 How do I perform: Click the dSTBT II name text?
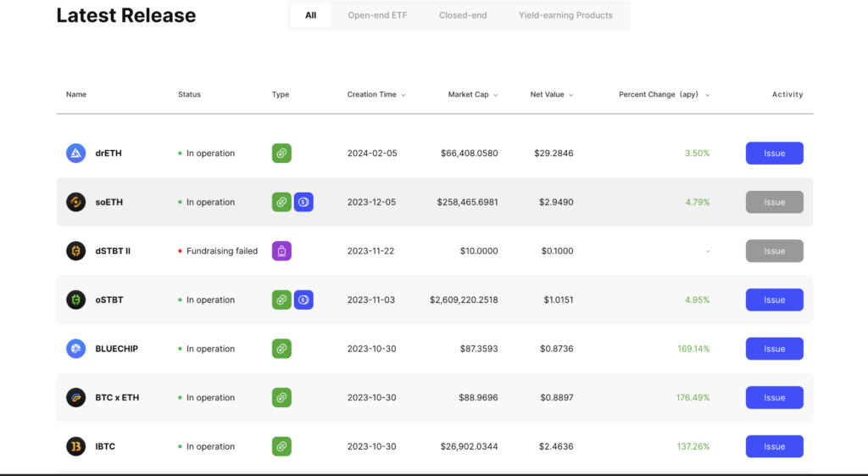113,251
